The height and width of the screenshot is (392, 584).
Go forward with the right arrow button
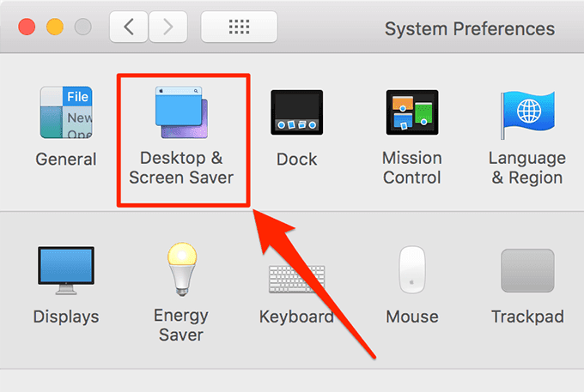tap(168, 27)
